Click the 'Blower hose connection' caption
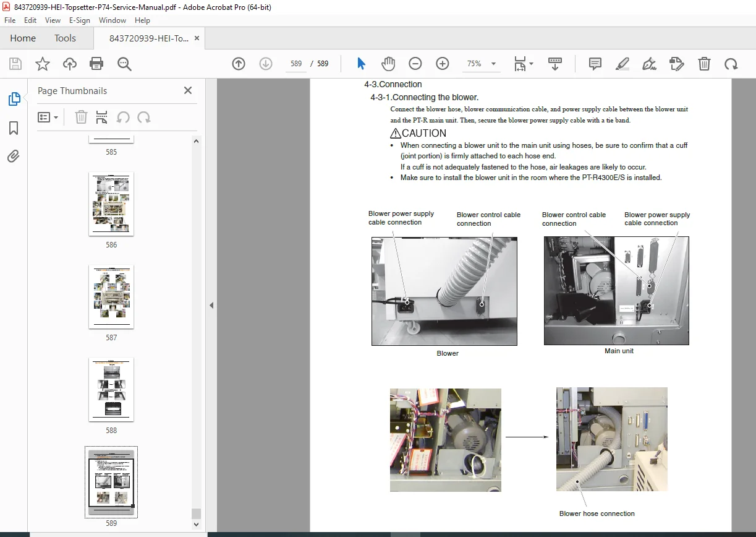756x537 pixels. click(x=597, y=513)
